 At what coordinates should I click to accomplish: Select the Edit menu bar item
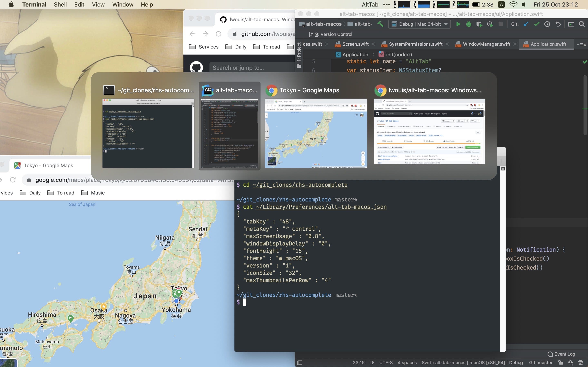(x=79, y=4)
